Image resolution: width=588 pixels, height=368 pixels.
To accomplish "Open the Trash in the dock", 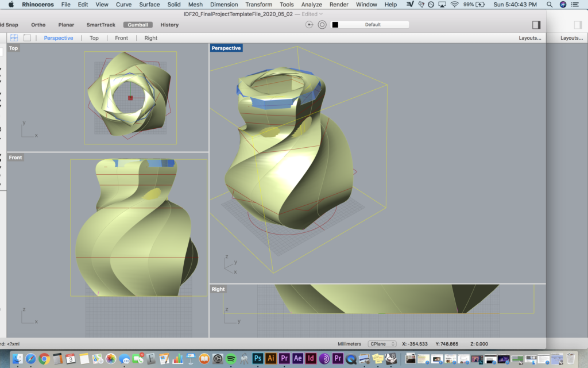I will 570,359.
